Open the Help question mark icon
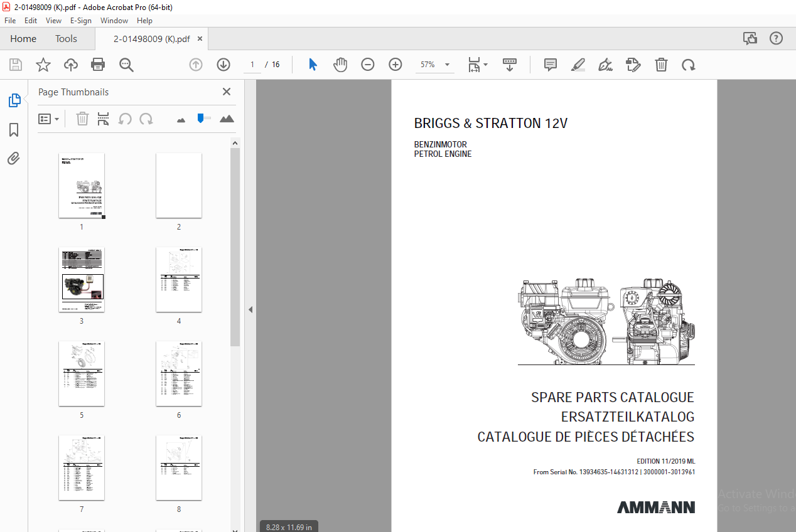Screen dimensions: 796x532 pos(777,38)
